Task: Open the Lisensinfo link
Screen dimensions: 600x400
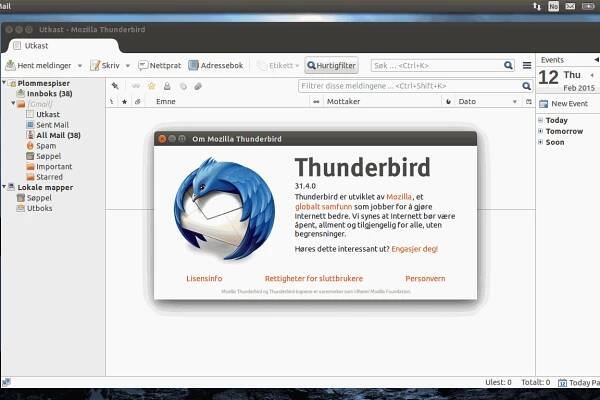Action: tap(204, 278)
